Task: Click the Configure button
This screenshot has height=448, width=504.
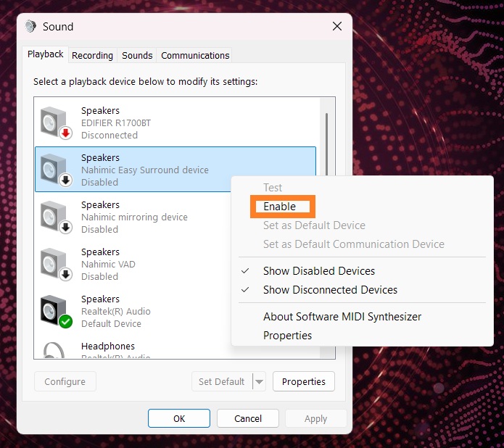Action: coord(65,381)
